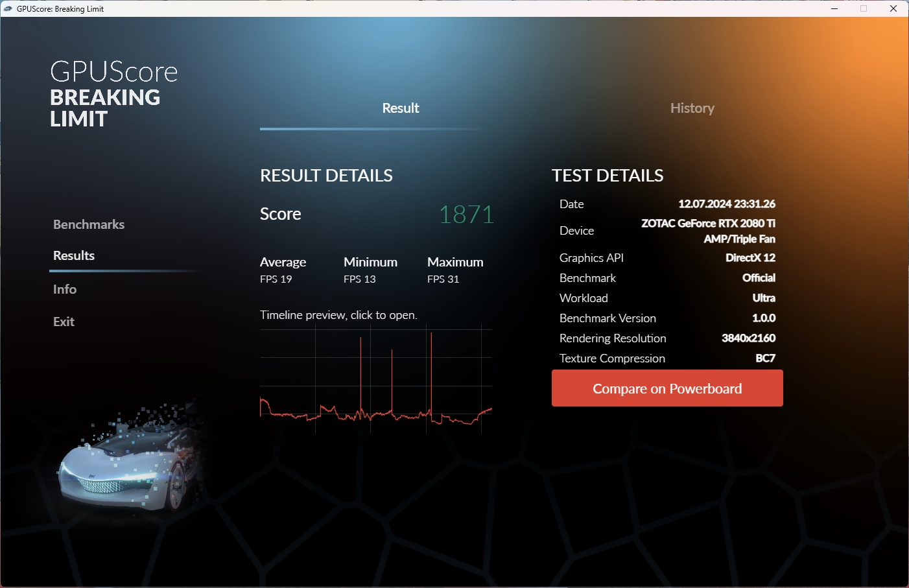Click the GPUScore icon in the title bar
Viewport: 909px width, 588px height.
(8, 8)
